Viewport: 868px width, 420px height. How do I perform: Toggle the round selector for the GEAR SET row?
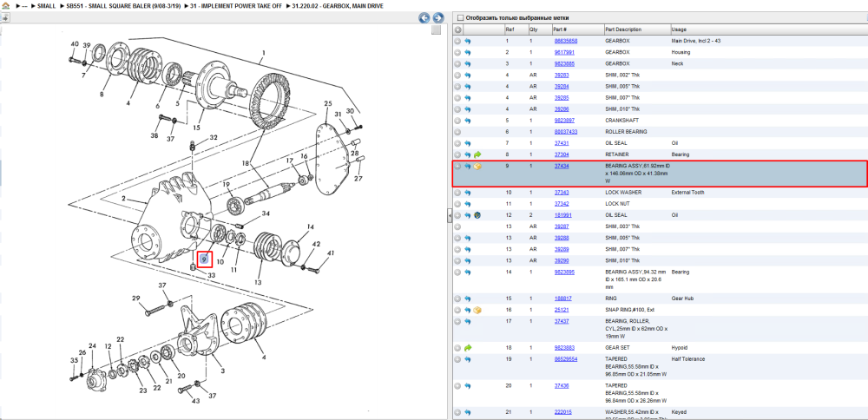[x=457, y=347]
